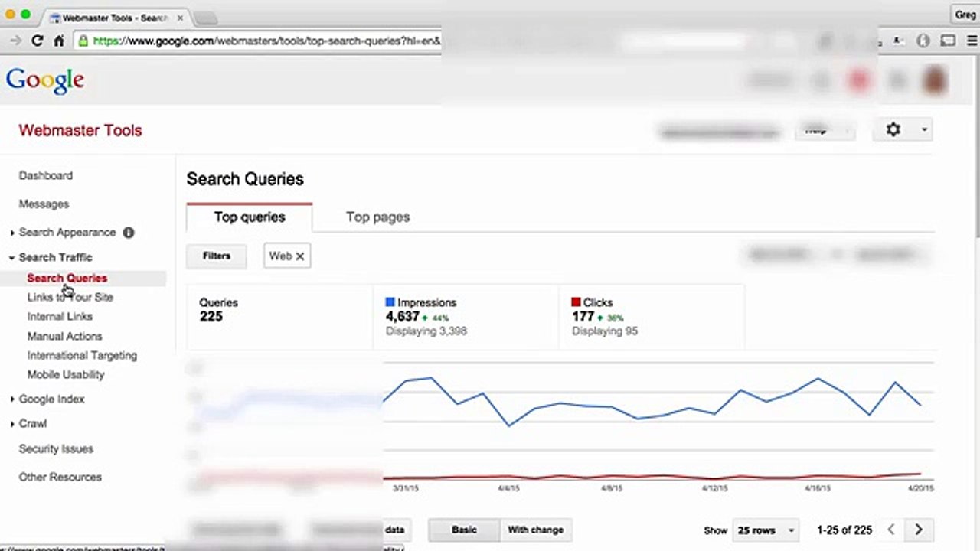Viewport: 980px width, 551px height.
Task: Click the blue Impressions color square
Action: point(390,302)
